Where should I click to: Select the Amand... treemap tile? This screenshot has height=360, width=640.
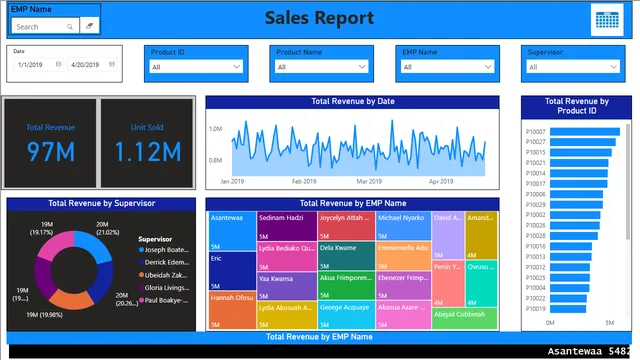[481, 236]
